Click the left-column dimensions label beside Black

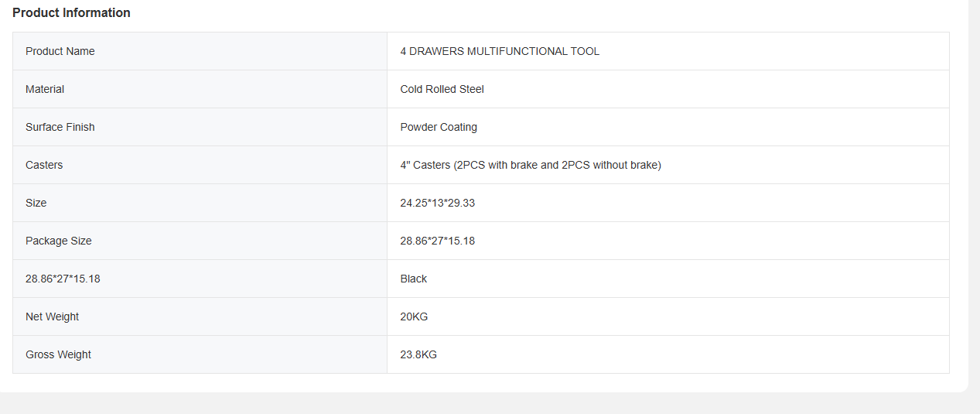tap(63, 279)
